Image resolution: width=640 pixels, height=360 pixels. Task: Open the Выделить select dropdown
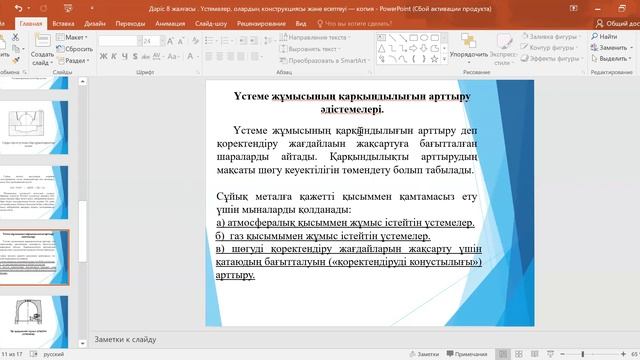click(611, 58)
